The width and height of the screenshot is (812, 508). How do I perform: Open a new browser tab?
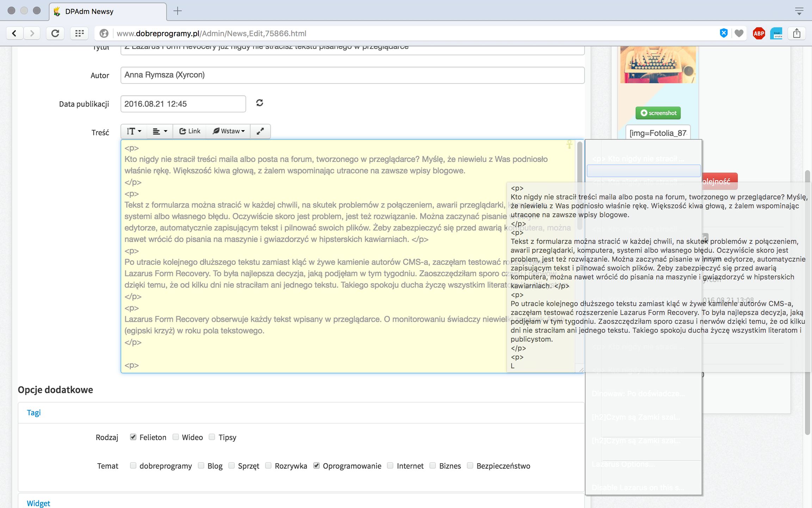pyautogui.click(x=178, y=11)
